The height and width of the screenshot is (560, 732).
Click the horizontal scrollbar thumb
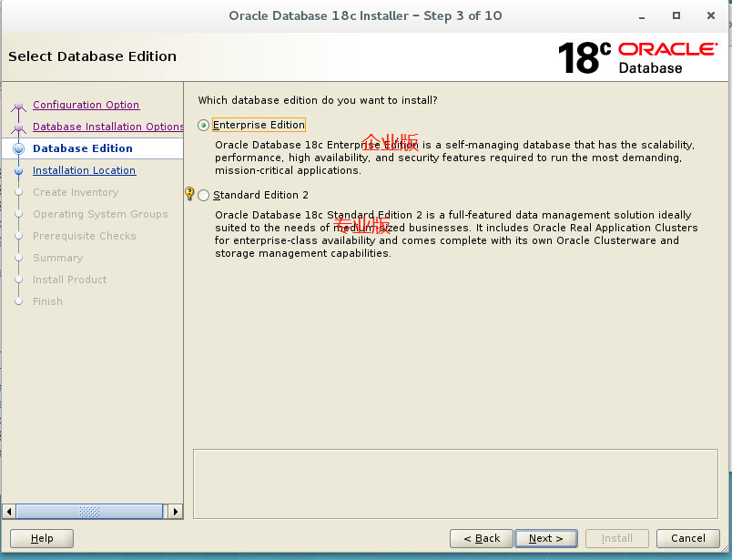point(91,511)
